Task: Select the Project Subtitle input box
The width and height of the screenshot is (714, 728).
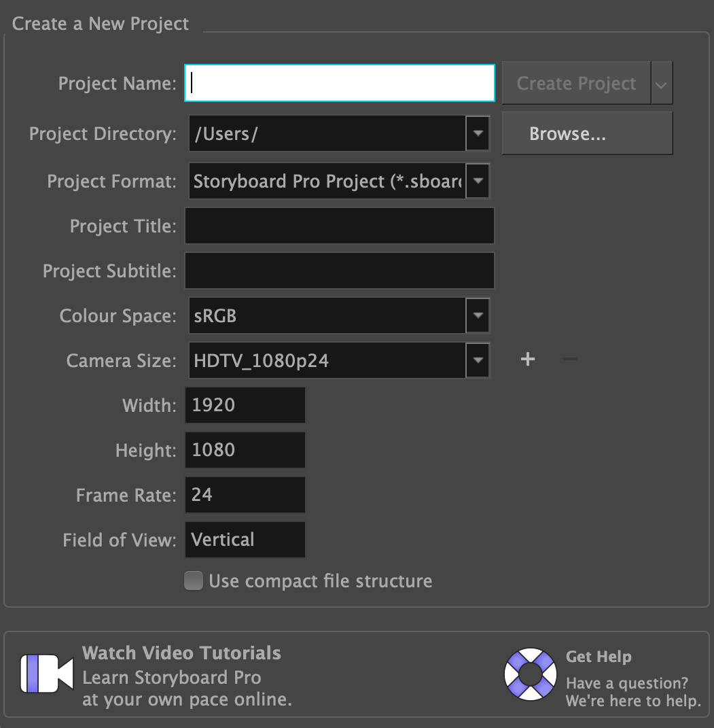Action: click(340, 271)
